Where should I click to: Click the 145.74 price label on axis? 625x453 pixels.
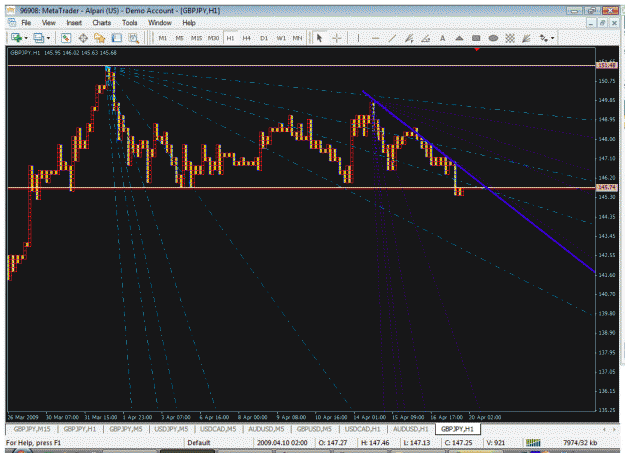coord(607,187)
